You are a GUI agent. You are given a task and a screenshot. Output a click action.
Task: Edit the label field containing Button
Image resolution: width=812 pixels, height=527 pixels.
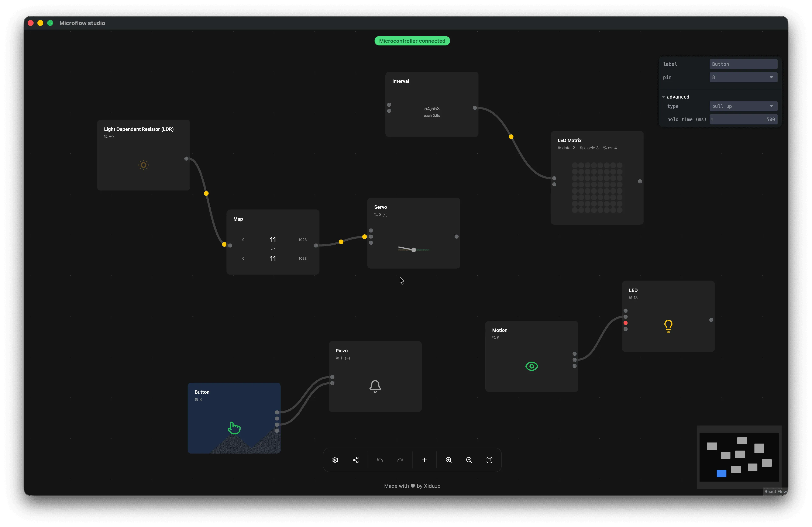click(743, 64)
